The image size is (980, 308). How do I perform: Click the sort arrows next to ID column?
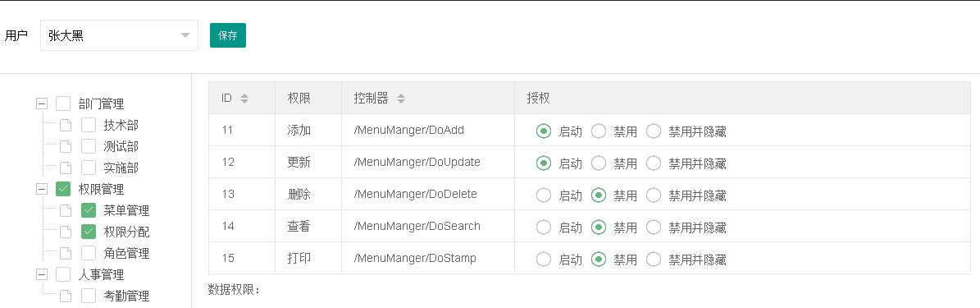click(x=244, y=99)
